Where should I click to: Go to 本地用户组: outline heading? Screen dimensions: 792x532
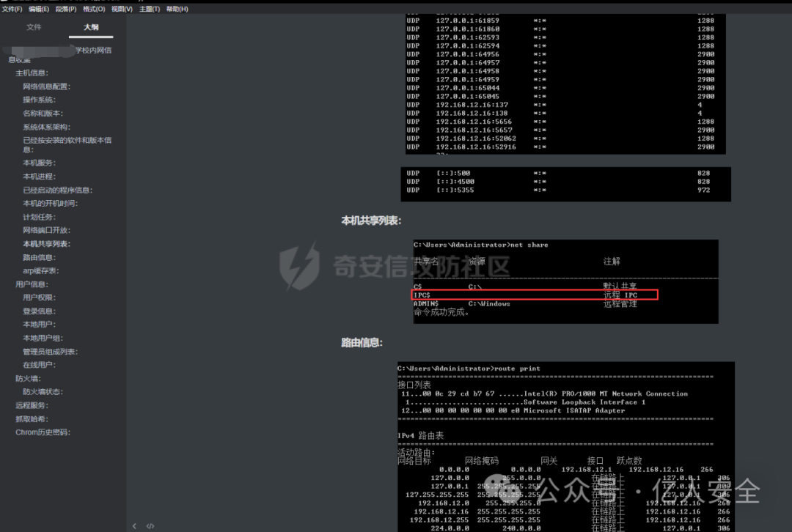coord(43,338)
